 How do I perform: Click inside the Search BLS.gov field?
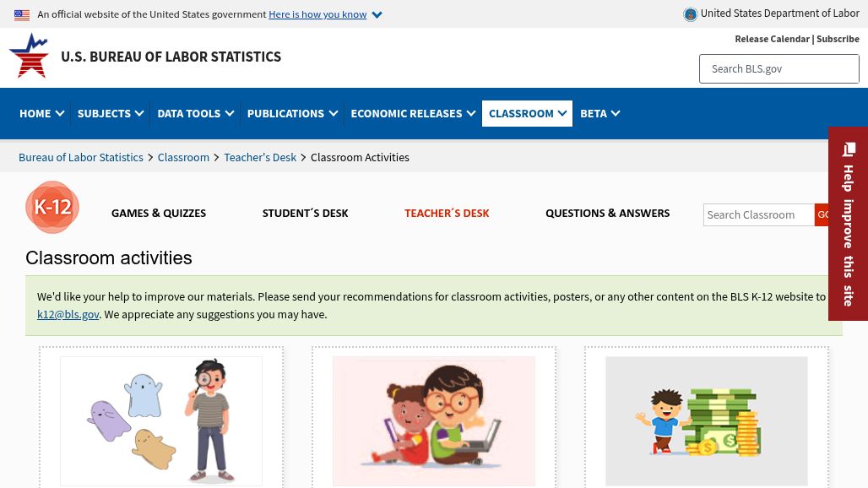tap(778, 69)
